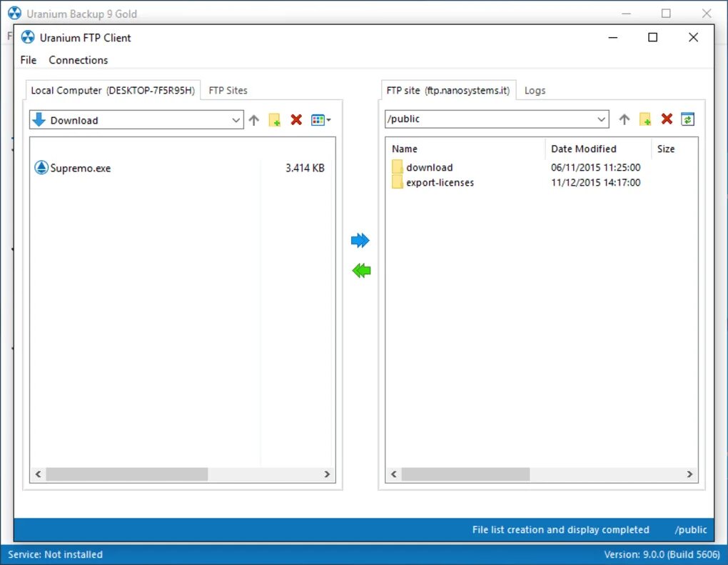Download with green left arrow
This screenshot has width=728, height=565.
point(361,271)
